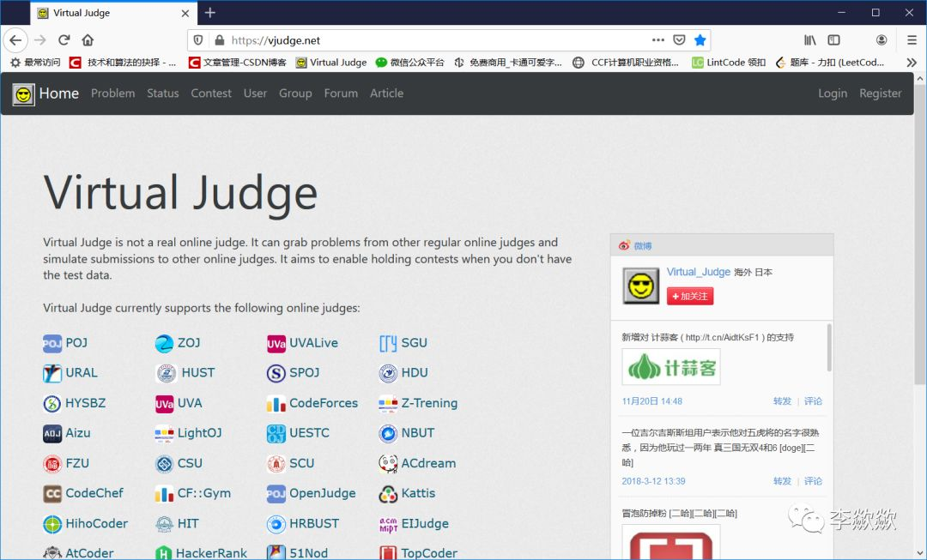927x560 pixels.
Task: Click the Weibo widget inner scrollbar
Action: click(829, 348)
